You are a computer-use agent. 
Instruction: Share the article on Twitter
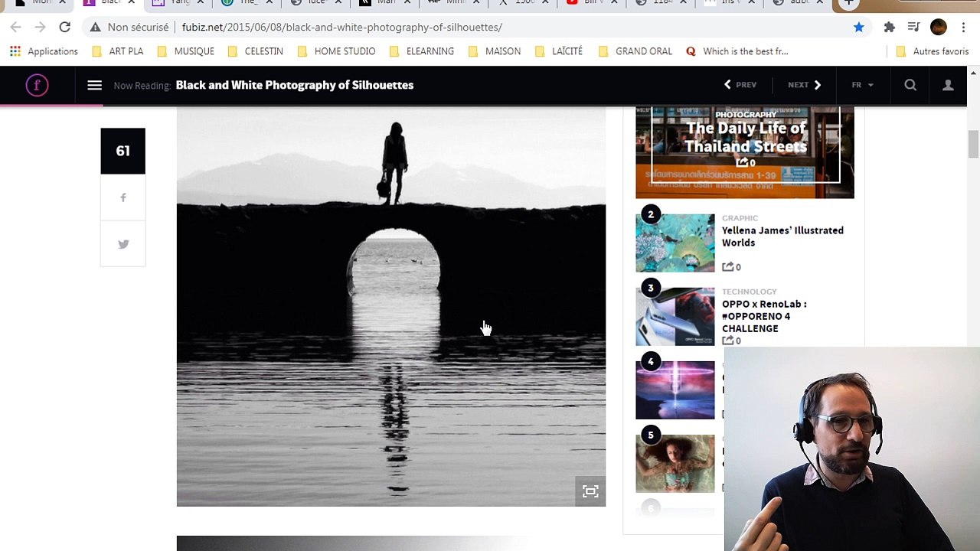click(x=122, y=244)
